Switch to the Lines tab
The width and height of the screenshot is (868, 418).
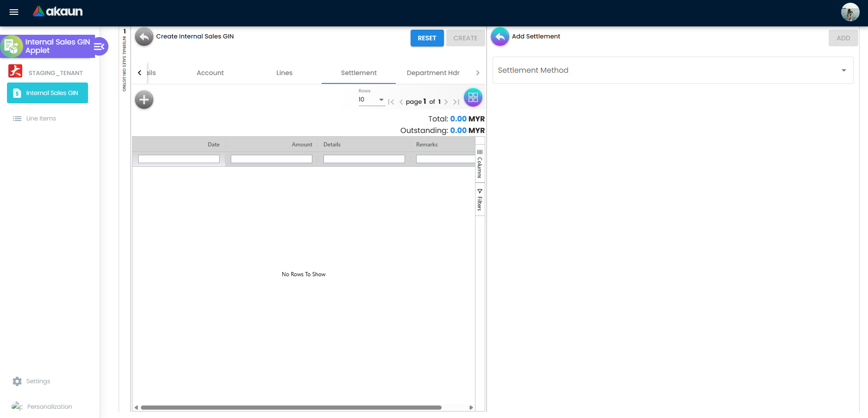click(x=284, y=73)
